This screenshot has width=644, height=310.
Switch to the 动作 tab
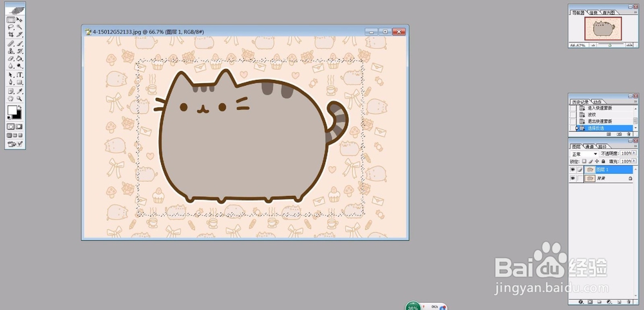point(598,102)
